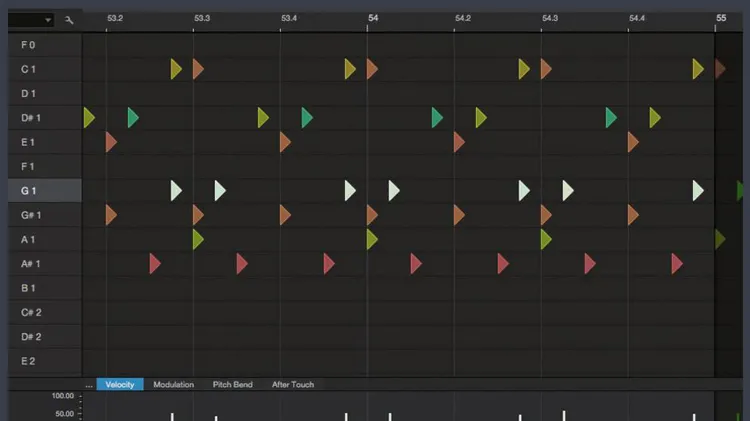Select the E 1 note at 53.2

[x=111, y=142]
